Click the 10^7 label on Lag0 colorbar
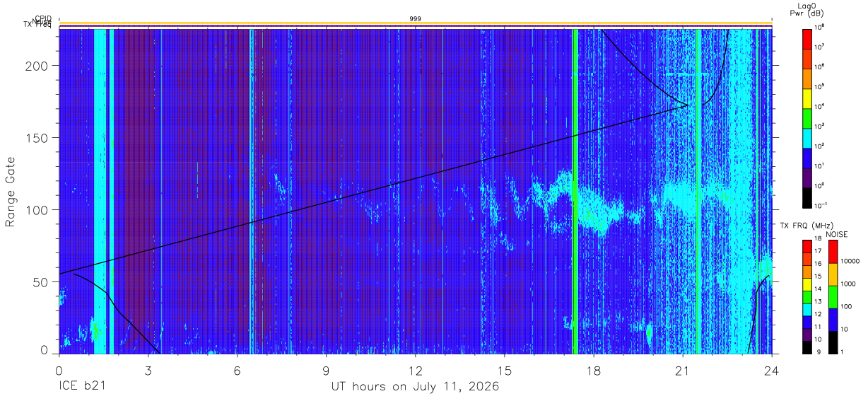The width and height of the screenshot is (868, 401). 820,47
